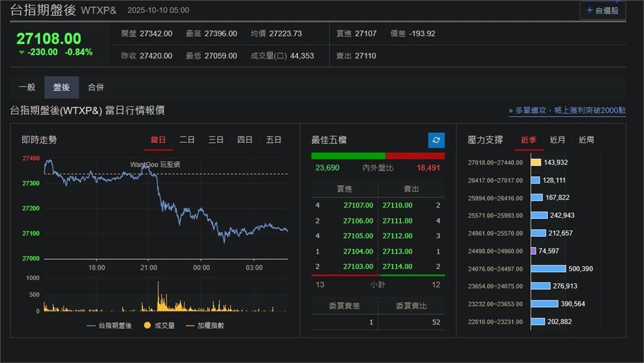The height and width of the screenshot is (363, 644).
Task: View the 五日 chart period
Action: coord(274,140)
